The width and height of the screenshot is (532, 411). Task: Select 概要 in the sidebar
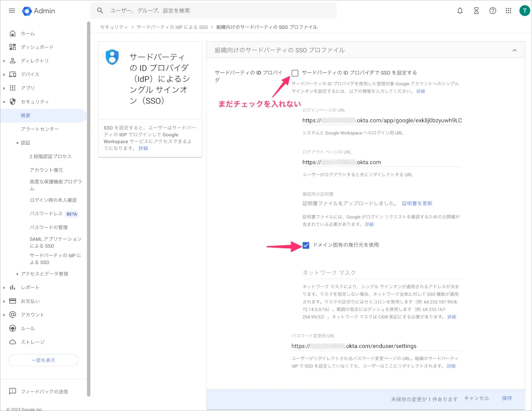(x=43, y=115)
